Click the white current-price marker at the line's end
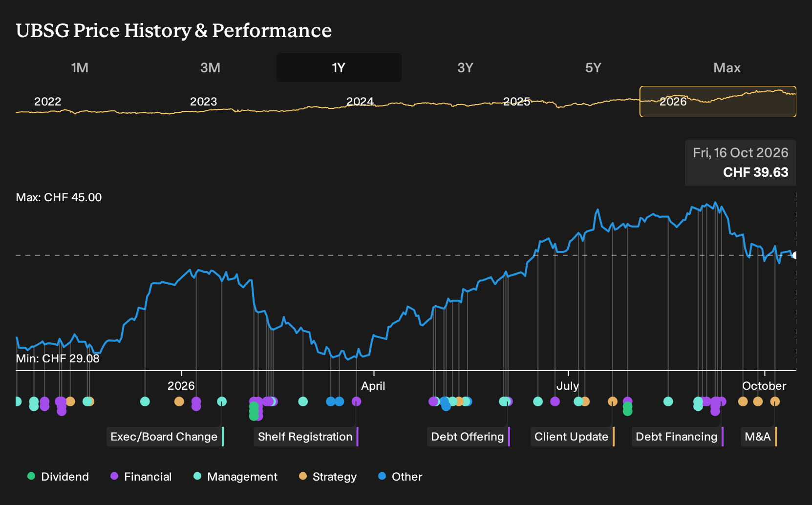The image size is (812, 505). [x=795, y=255]
